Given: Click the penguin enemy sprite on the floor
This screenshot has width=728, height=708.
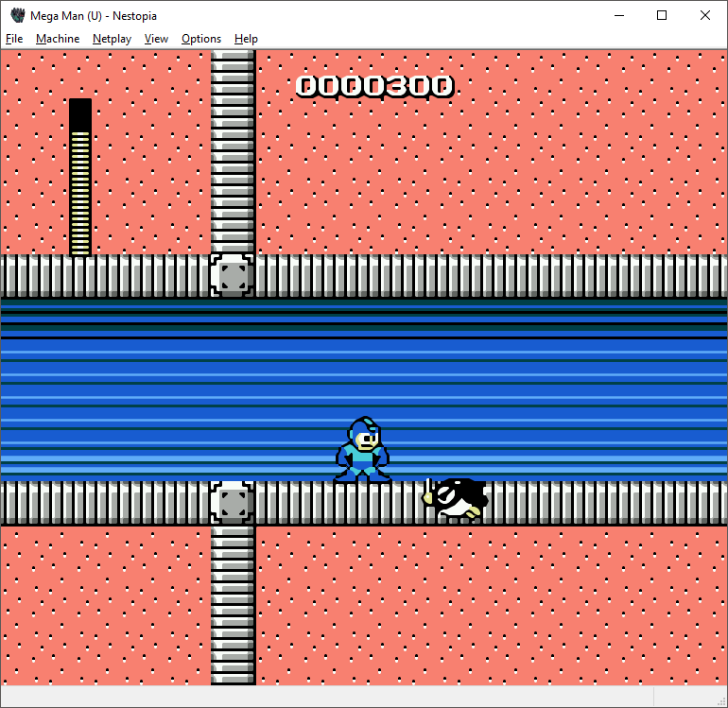Looking at the screenshot, I should click(x=455, y=498).
